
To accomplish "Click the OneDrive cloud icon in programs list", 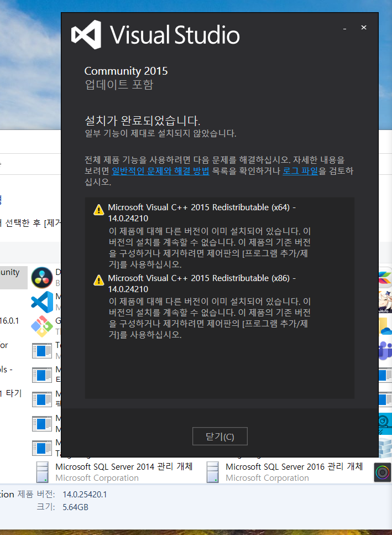I will (385, 326).
